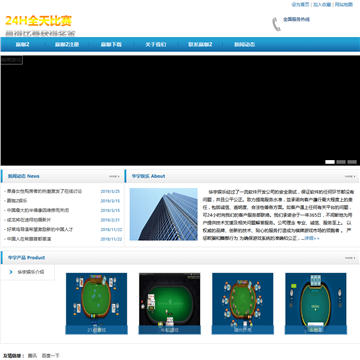This screenshot has width=360, height=360.
Task: Select the first item in the blue navigation bar
Action: pos(23,44)
